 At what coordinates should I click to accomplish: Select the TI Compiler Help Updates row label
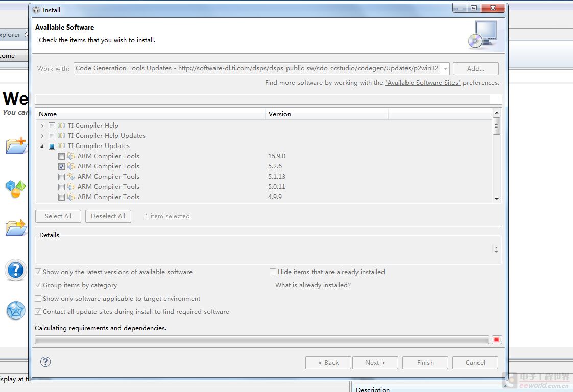(107, 136)
